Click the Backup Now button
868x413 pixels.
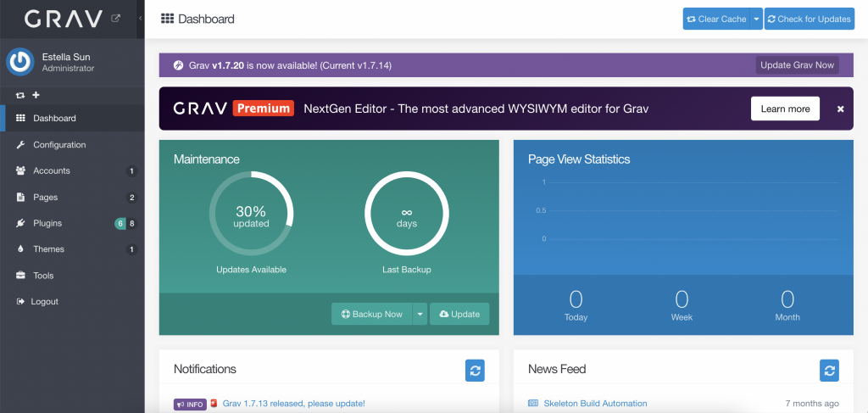click(371, 314)
